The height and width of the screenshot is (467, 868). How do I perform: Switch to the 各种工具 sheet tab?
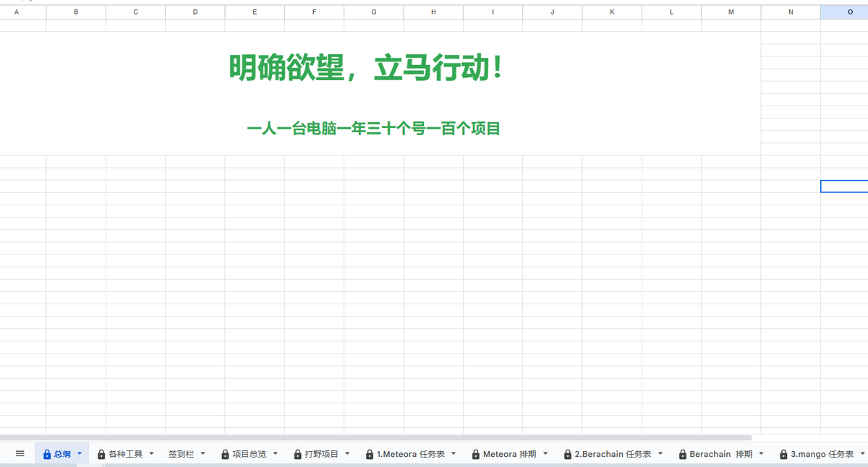coord(125,454)
